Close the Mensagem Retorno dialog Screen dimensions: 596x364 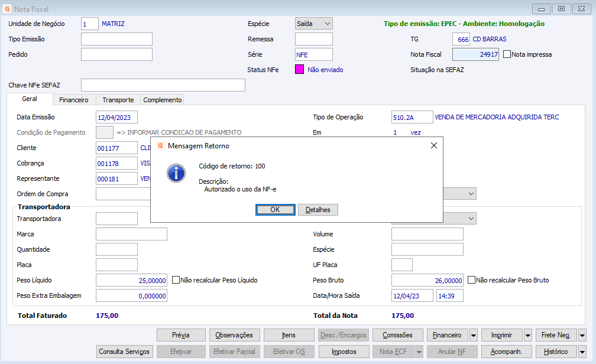click(x=433, y=145)
